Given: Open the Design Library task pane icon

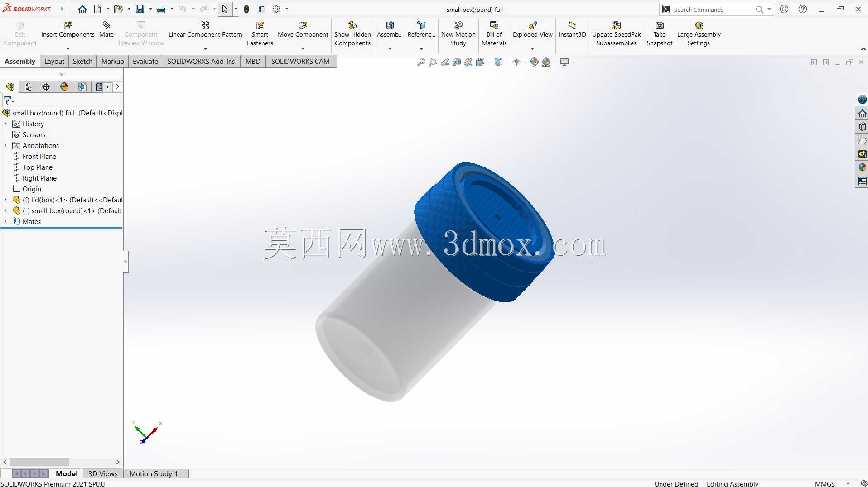Looking at the screenshot, I should pyautogui.click(x=862, y=127).
